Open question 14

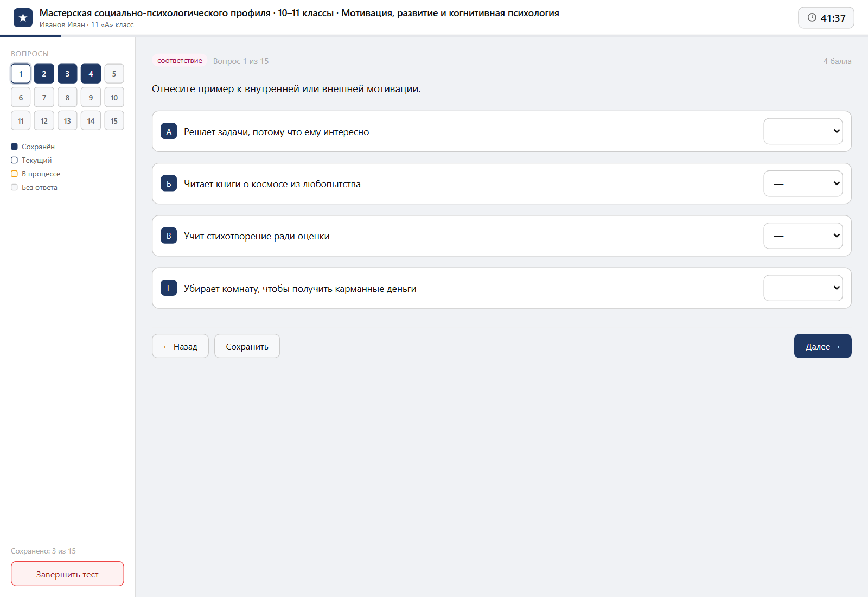point(91,121)
